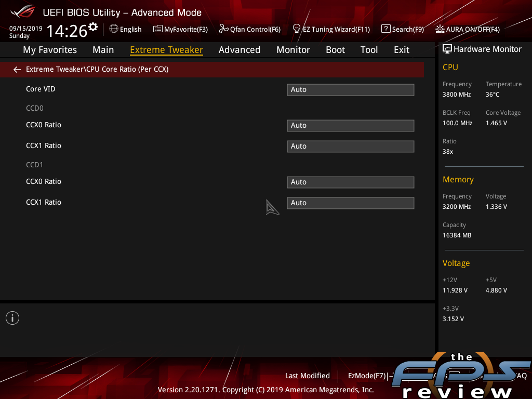This screenshot has width=532, height=399.
Task: Open the My Favorites tab
Action: pyautogui.click(x=50, y=50)
